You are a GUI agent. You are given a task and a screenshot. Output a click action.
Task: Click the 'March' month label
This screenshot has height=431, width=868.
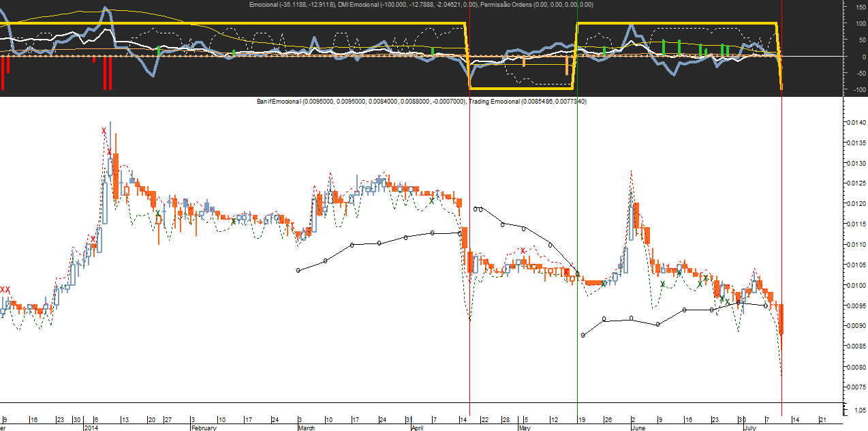[307, 428]
